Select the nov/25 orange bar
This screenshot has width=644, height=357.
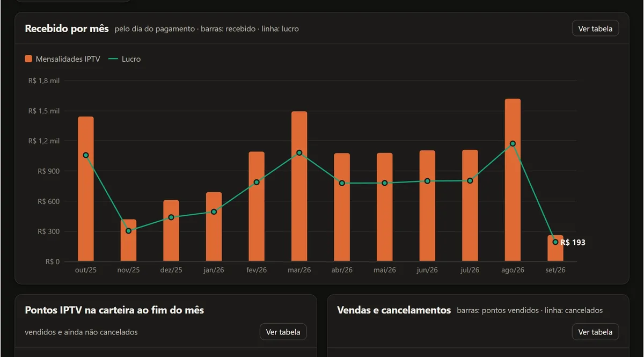point(128,241)
